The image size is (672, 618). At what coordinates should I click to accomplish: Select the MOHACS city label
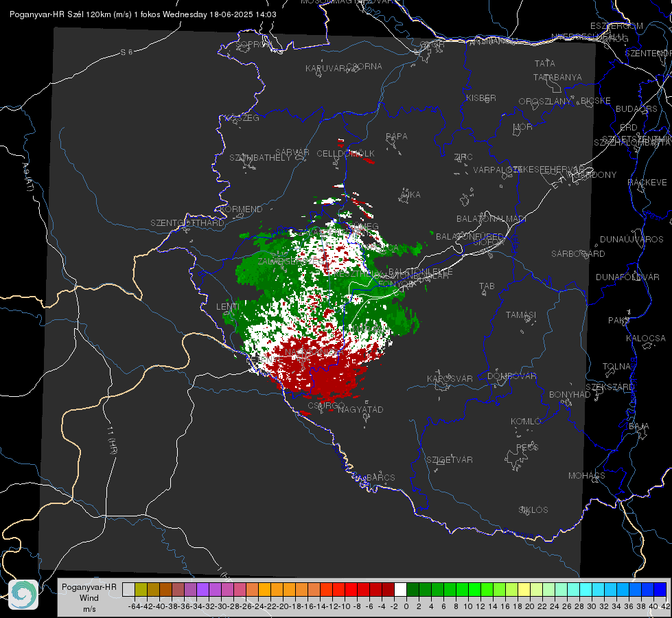pyautogui.click(x=587, y=475)
